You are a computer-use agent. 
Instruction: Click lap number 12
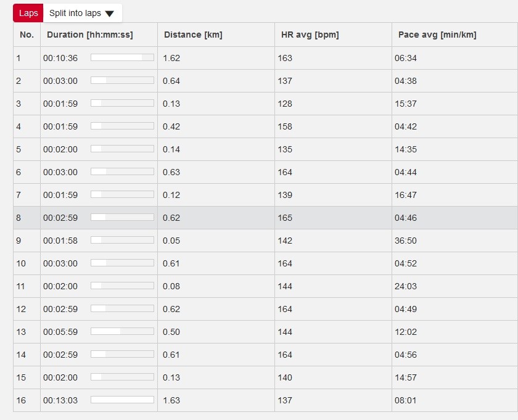(x=21, y=309)
